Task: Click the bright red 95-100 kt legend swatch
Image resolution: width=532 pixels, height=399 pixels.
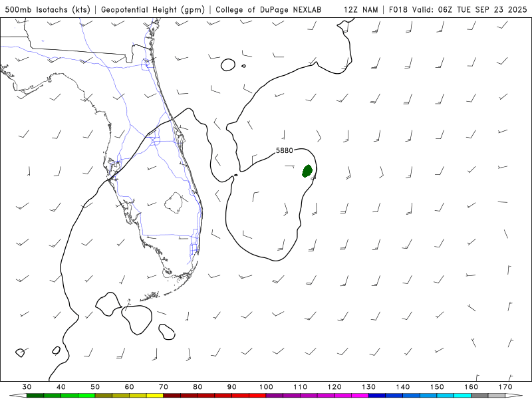Action: (257, 396)
